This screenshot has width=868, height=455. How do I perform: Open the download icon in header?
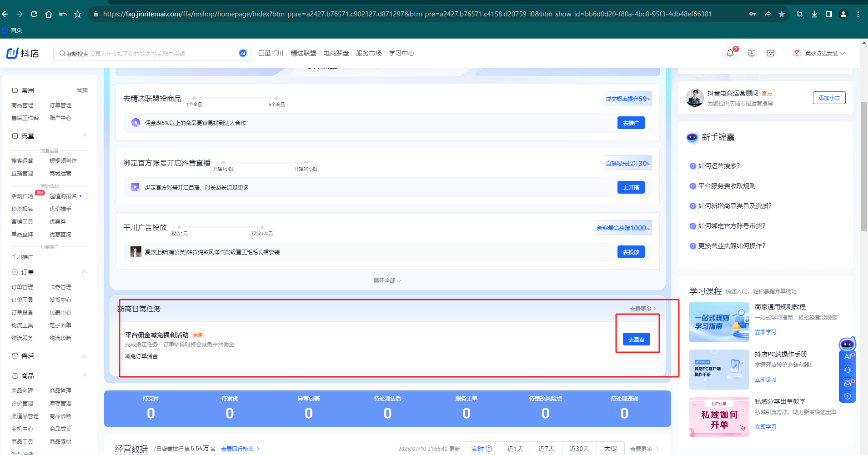(752, 53)
